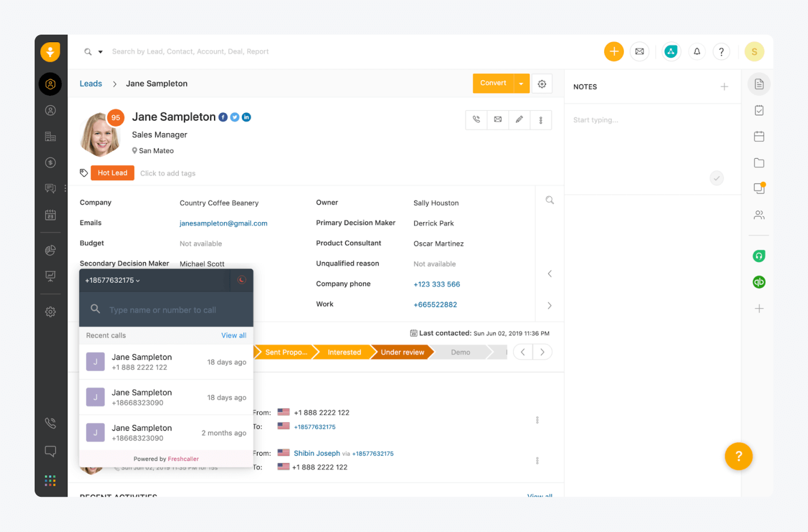Collapse the details panel with the left chevron
The height and width of the screenshot is (532, 808).
click(x=549, y=274)
